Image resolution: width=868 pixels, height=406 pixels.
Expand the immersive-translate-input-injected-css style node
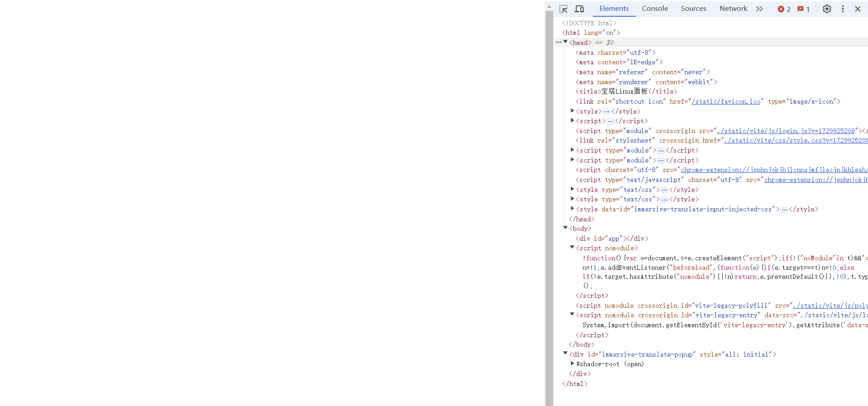[572, 209]
